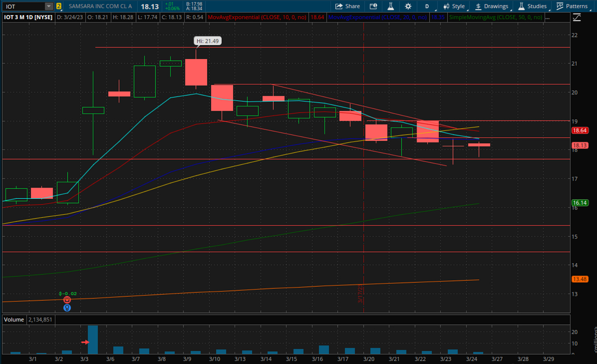Click the green 16.14 price axis label
Image resolution: width=597 pixels, height=364 pixels.
point(580,202)
